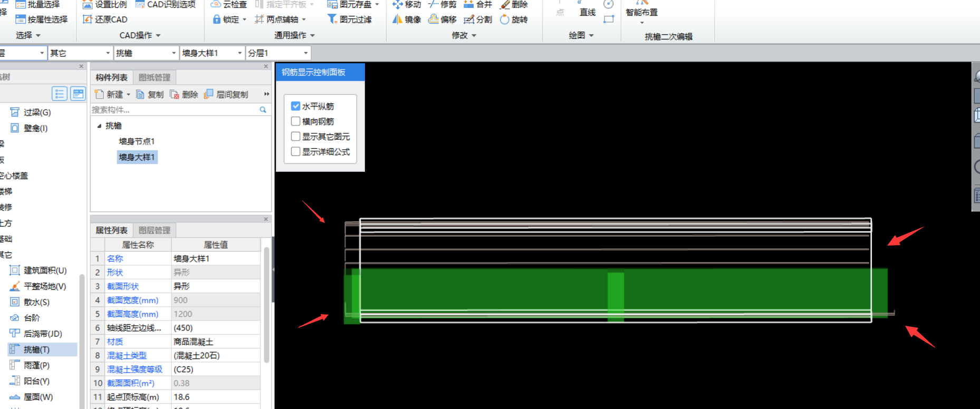
Task: Switch to 构件列表 tab
Action: click(111, 77)
